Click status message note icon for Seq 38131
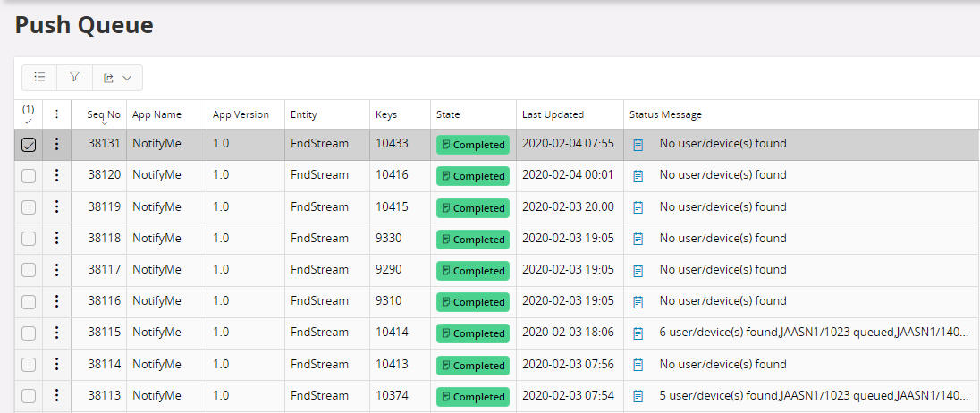The width and height of the screenshot is (980, 413). 638,145
